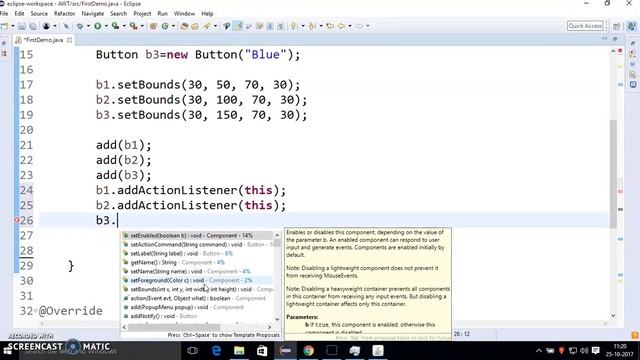Expand the New file dropdown arrow
This screenshot has width=640, height=360.
tap(13, 26)
